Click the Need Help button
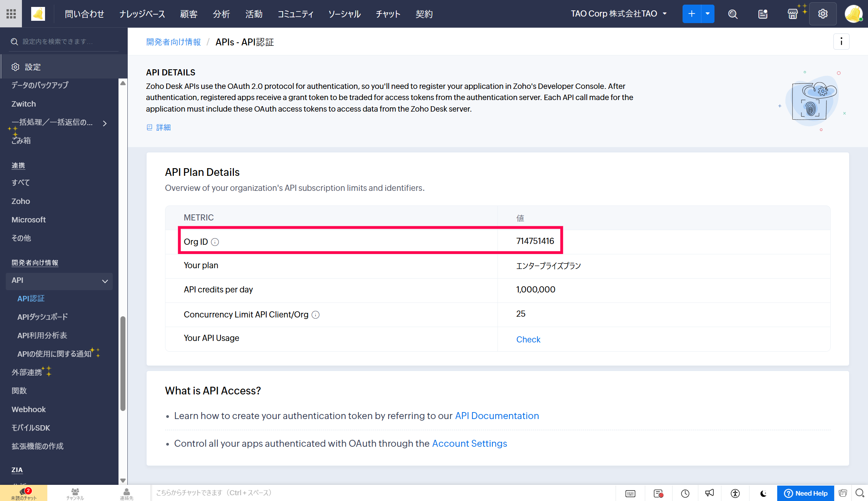868x501 pixels. pos(805,493)
